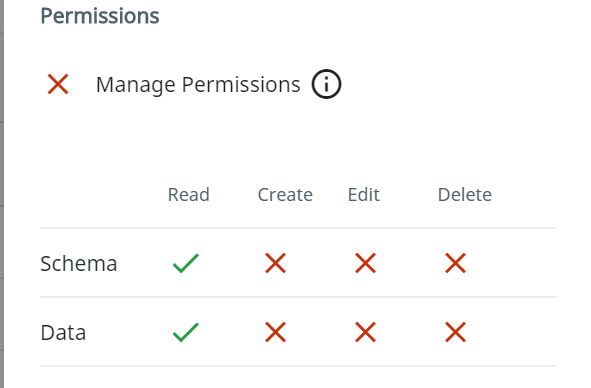This screenshot has width=591, height=388.
Task: Click the Schema row label
Action: click(x=78, y=264)
